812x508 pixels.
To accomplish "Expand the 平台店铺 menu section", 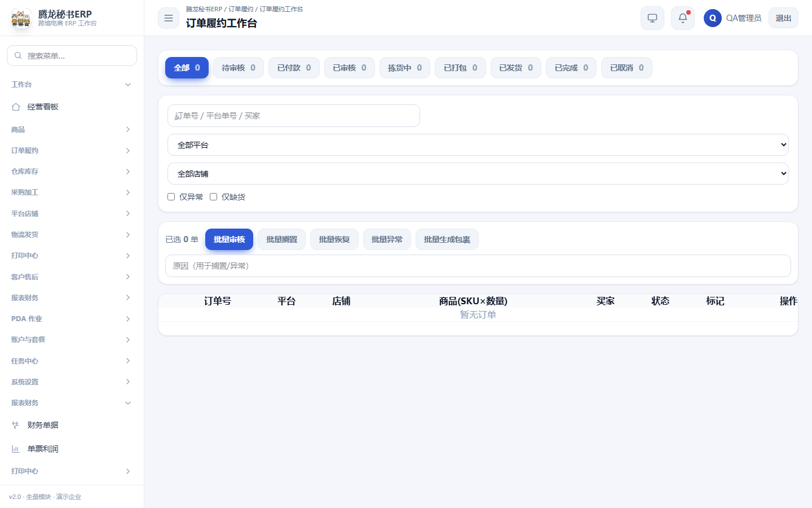I will tap(72, 213).
